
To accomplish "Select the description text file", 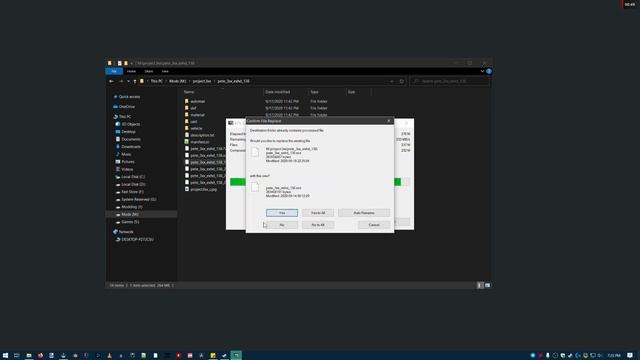I will click(202, 135).
